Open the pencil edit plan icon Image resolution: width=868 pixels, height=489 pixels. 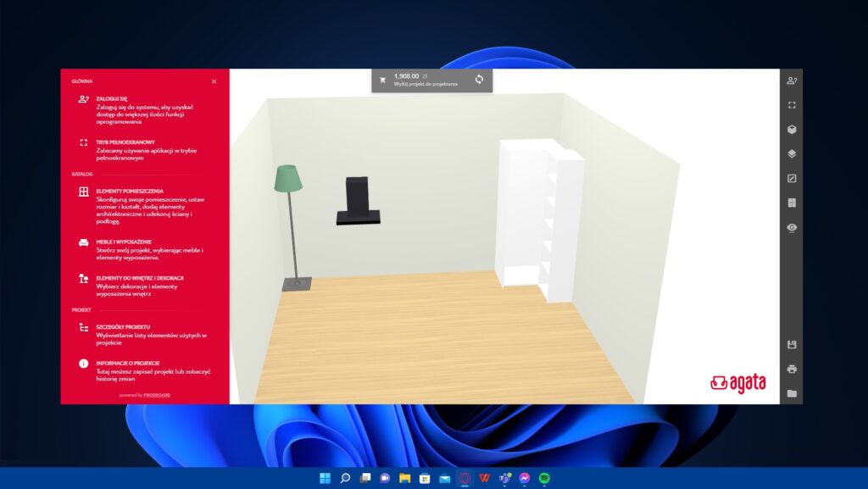792,178
